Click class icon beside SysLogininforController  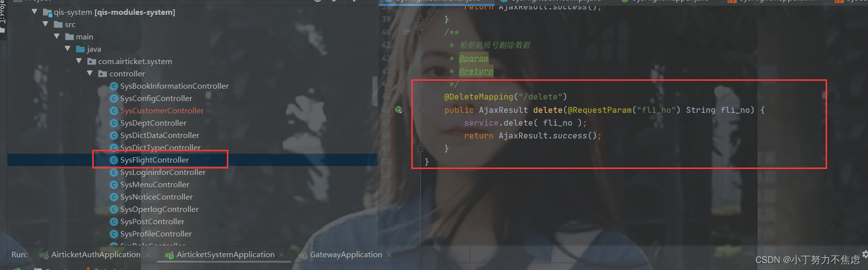pos(114,172)
